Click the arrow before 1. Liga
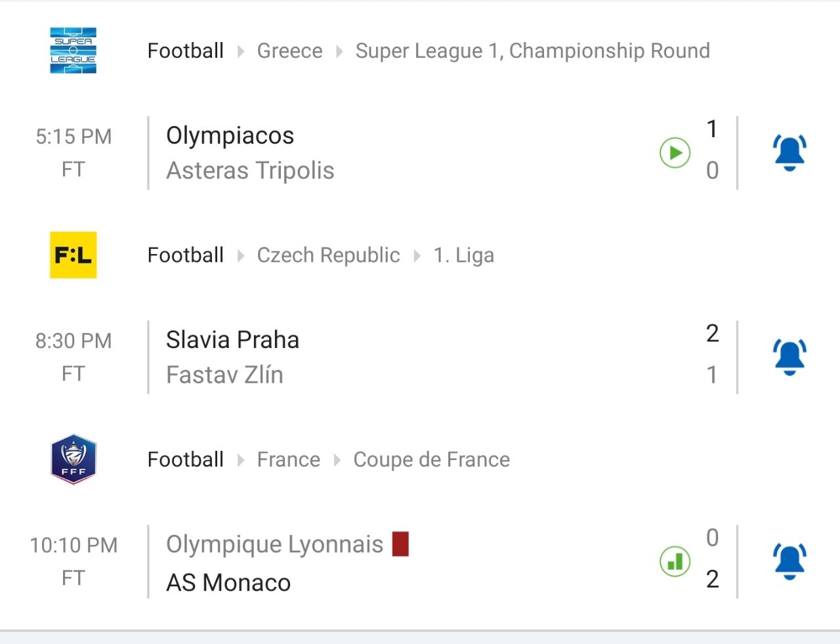 point(417,255)
